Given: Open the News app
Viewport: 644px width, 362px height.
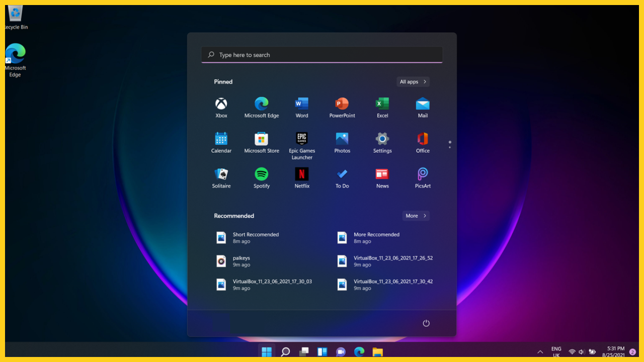Looking at the screenshot, I should 382,178.
